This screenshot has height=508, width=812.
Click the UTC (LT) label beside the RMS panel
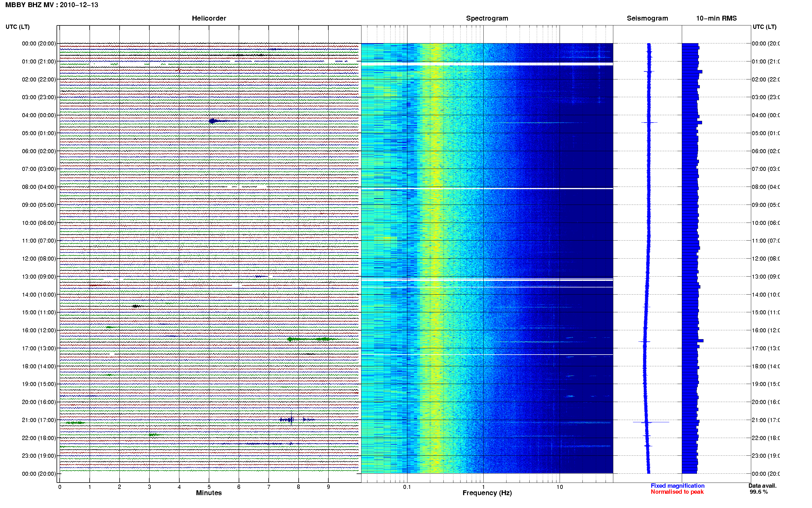(x=764, y=27)
